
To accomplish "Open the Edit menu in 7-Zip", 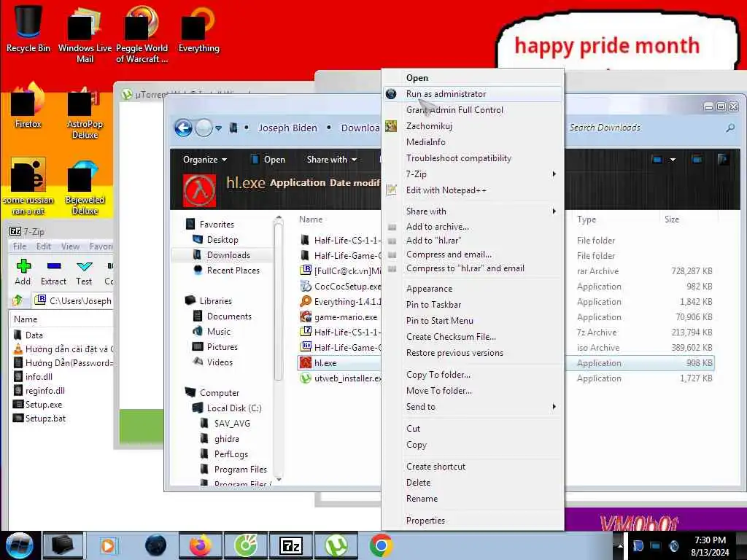I will tap(43, 246).
